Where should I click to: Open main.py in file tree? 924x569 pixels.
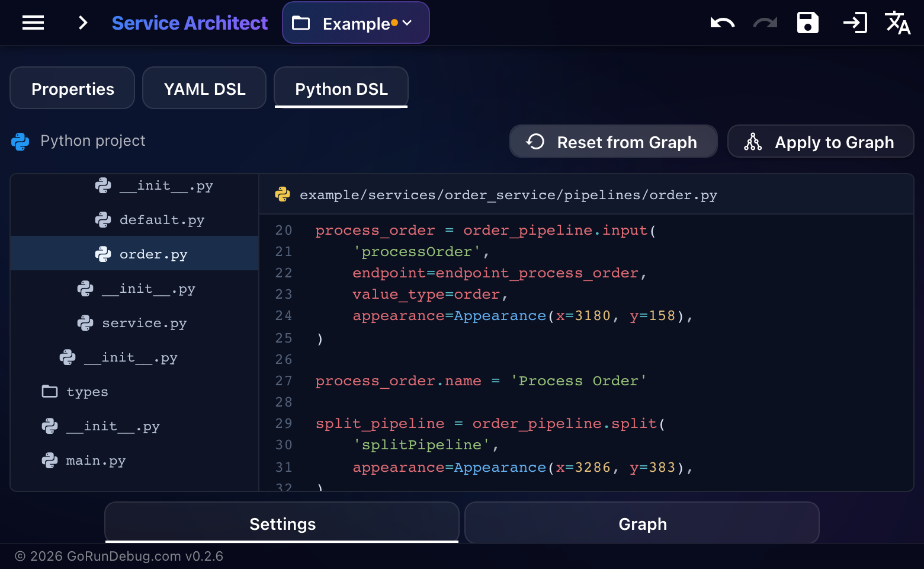tap(134, 461)
